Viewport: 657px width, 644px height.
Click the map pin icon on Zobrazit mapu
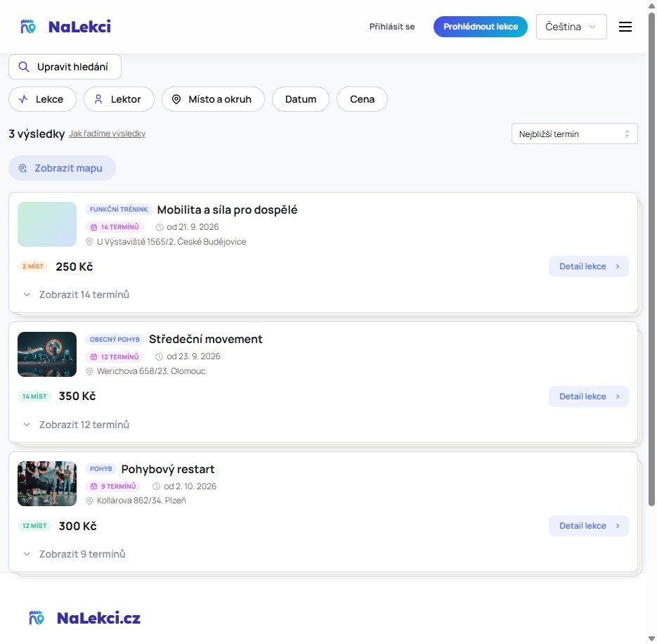22,168
